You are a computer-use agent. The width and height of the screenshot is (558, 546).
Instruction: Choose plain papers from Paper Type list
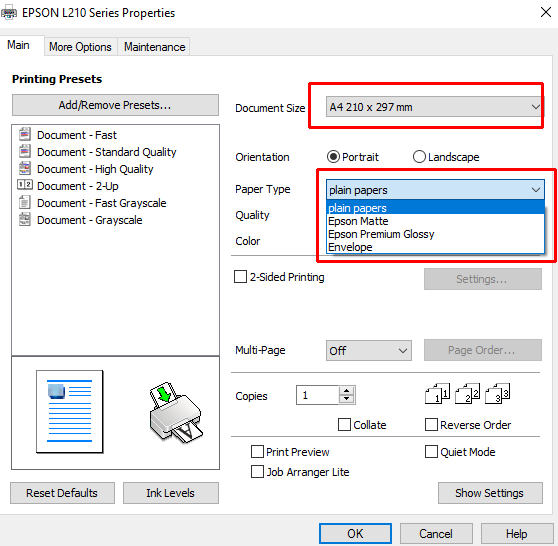point(435,208)
